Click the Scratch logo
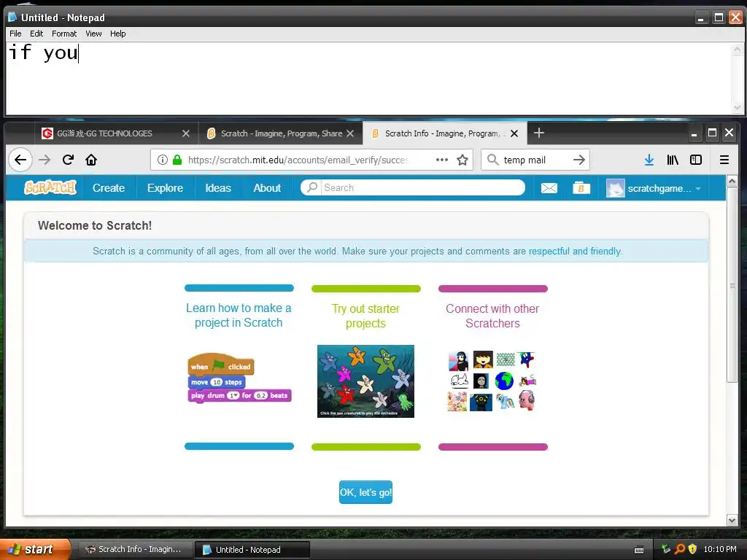The image size is (747, 560). 50,187
